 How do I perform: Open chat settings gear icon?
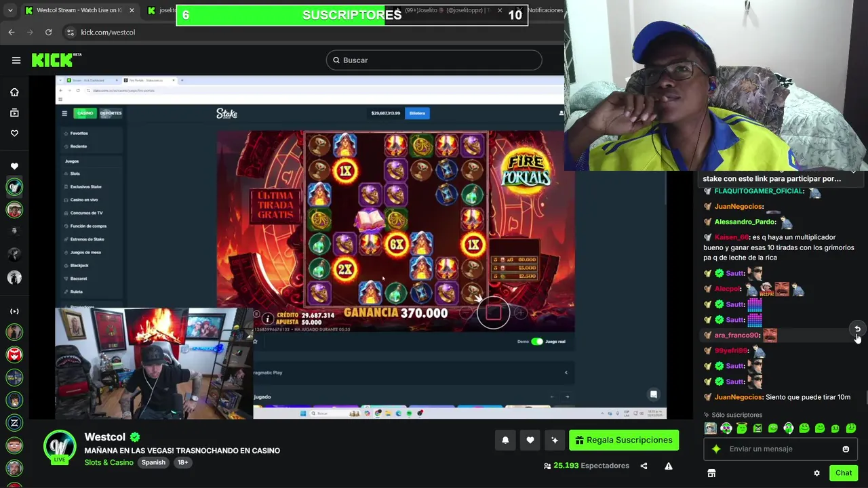(x=816, y=473)
